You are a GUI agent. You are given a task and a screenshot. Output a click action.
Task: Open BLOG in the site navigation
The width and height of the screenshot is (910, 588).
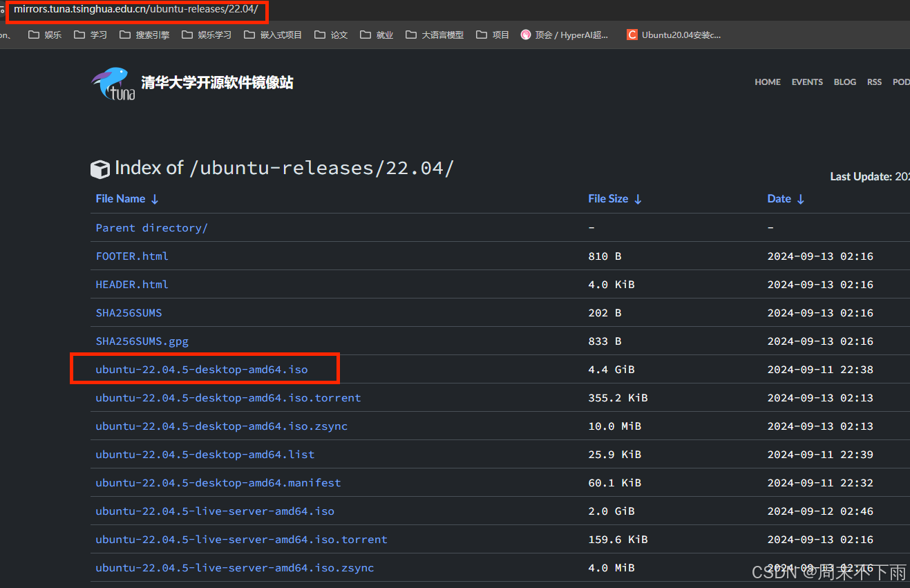845,82
